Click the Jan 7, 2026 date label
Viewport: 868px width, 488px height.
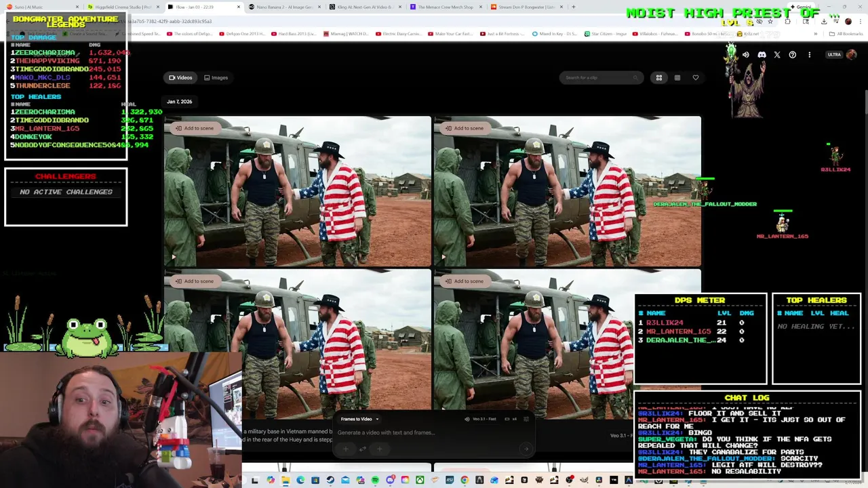(179, 102)
